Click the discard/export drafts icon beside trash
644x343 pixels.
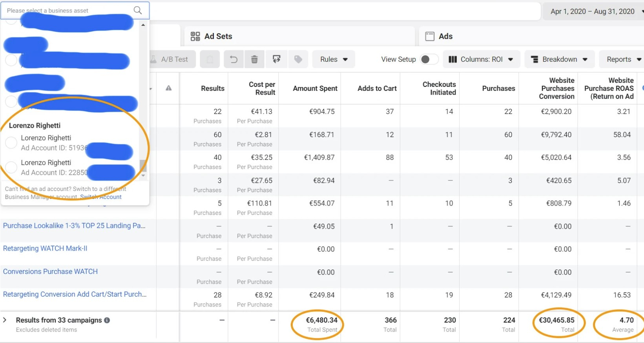tap(276, 59)
